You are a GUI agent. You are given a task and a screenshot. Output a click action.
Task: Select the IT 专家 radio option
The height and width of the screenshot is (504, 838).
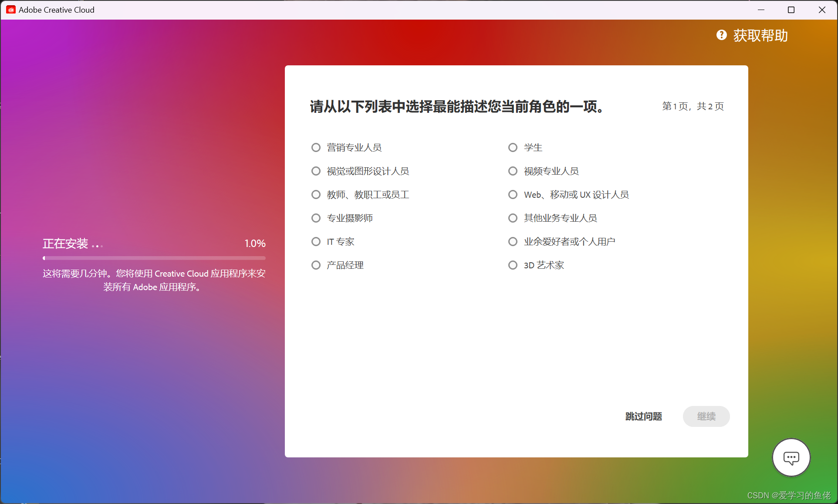316,242
